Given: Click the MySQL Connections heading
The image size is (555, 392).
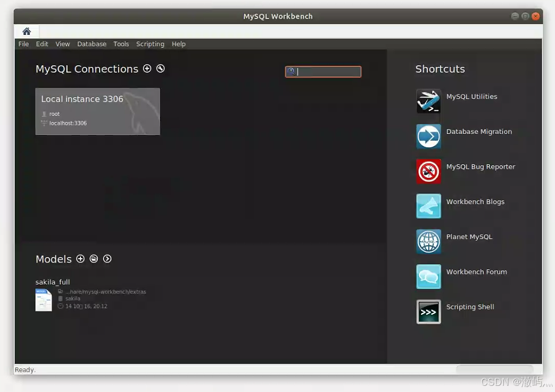Looking at the screenshot, I should pos(87,69).
